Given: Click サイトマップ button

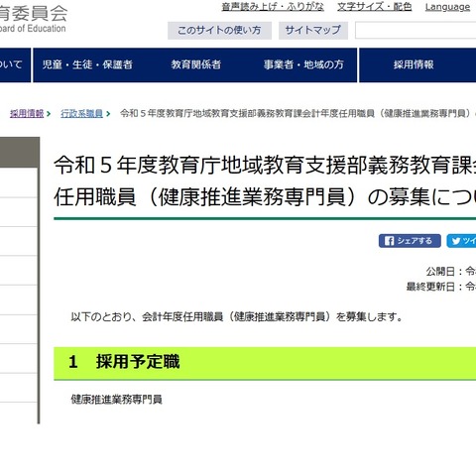Looking at the screenshot, I should pos(313,31).
